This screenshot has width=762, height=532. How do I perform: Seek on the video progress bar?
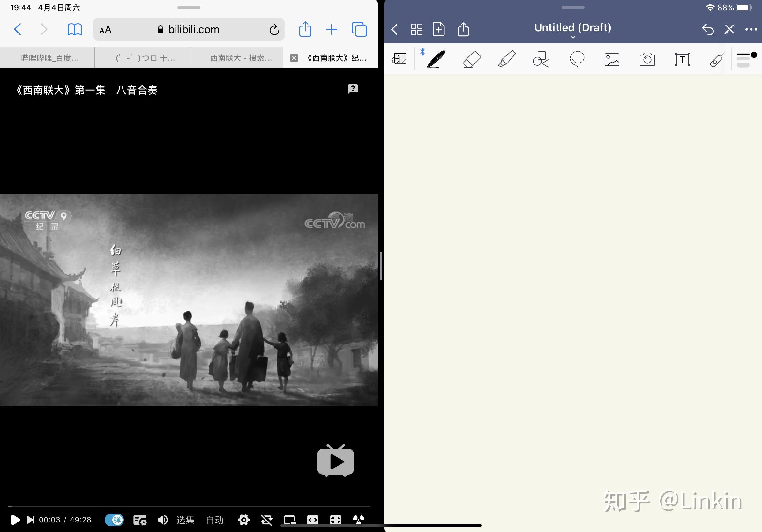click(189, 506)
